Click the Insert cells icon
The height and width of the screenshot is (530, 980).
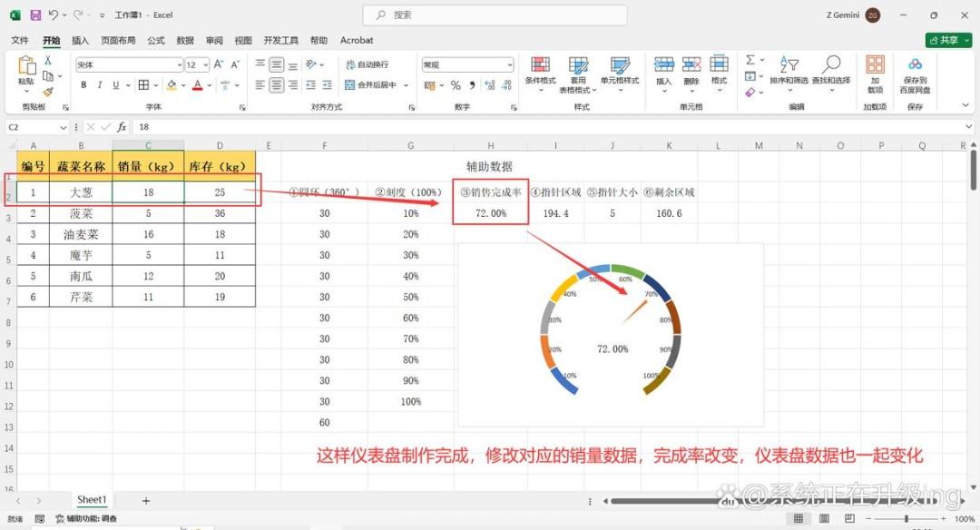[x=663, y=65]
